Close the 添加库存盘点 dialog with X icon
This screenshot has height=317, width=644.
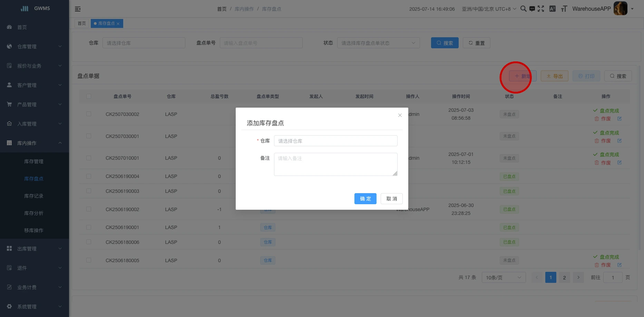tap(400, 115)
